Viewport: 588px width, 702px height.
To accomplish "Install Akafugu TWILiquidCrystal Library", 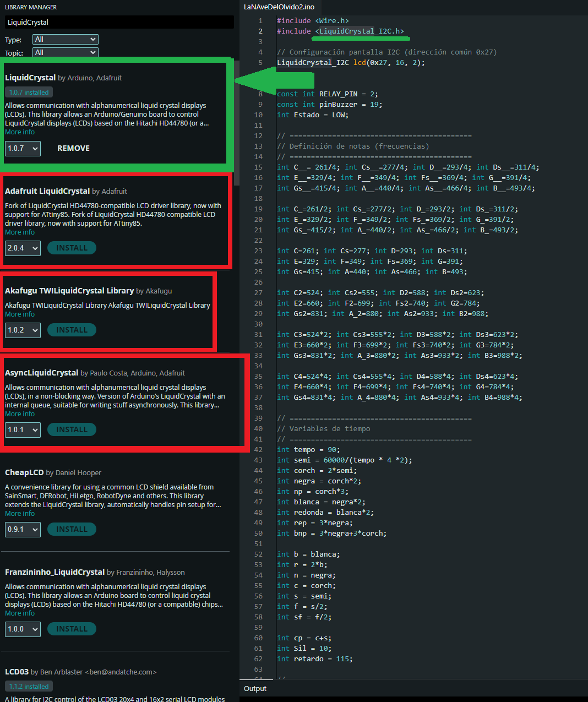I will click(x=72, y=330).
